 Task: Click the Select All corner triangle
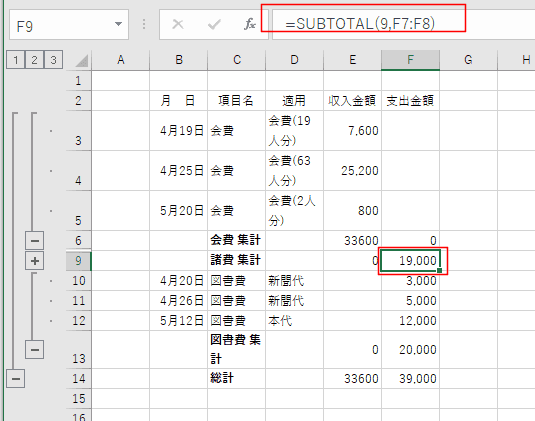point(82,60)
